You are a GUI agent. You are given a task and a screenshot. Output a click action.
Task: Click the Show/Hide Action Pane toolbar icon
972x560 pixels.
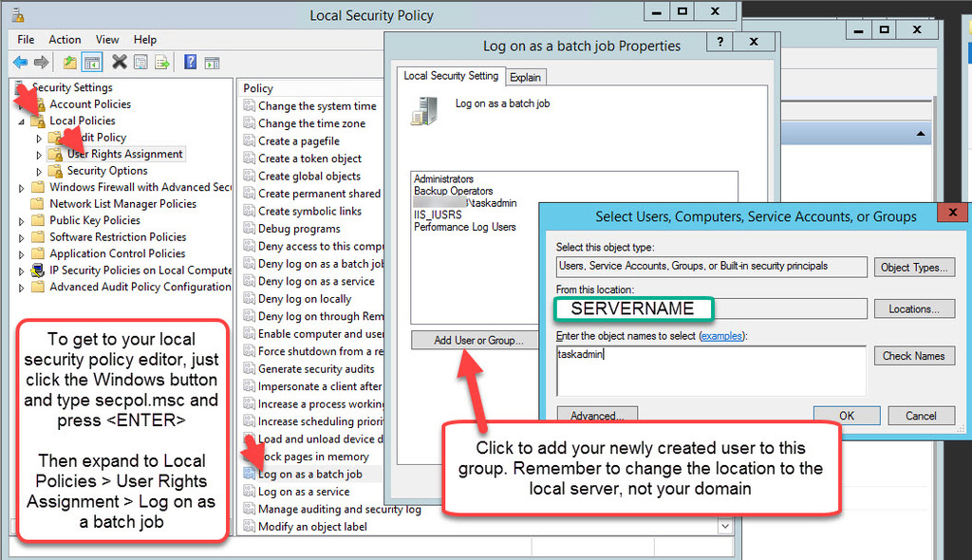pos(211,62)
